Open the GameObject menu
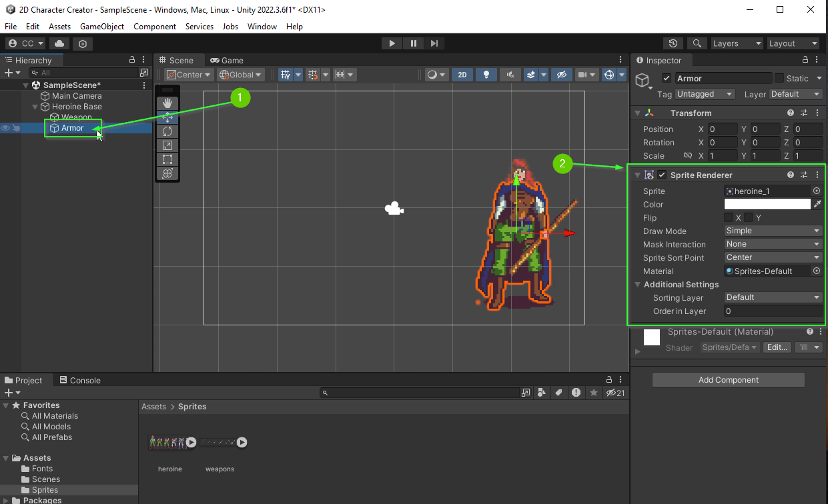Image resolution: width=828 pixels, height=504 pixels. pyautogui.click(x=101, y=27)
